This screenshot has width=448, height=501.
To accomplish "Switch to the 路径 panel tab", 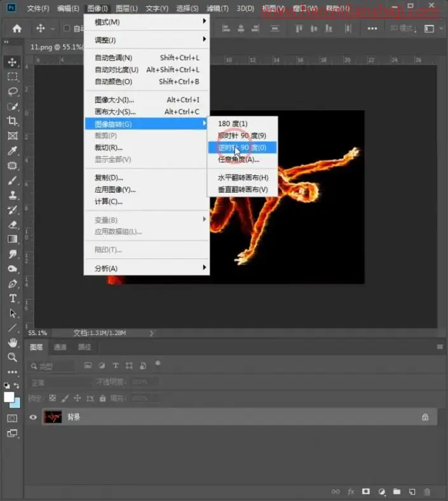I will click(x=85, y=347).
